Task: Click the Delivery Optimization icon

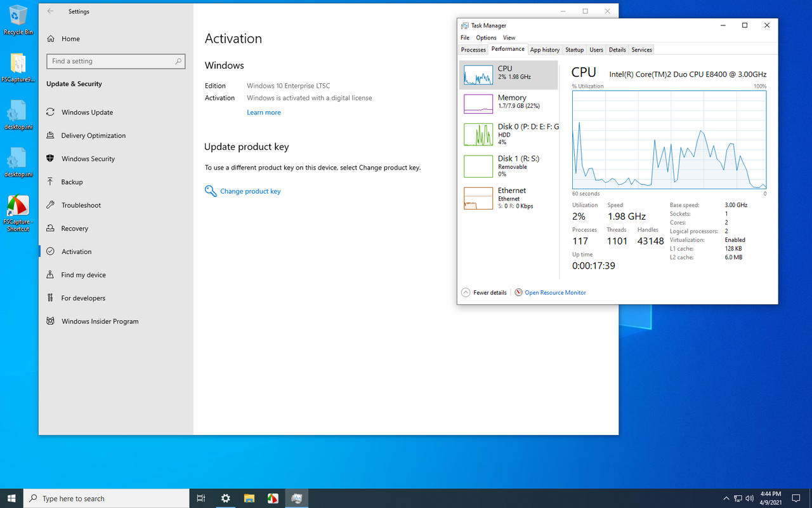Action: tap(51, 135)
